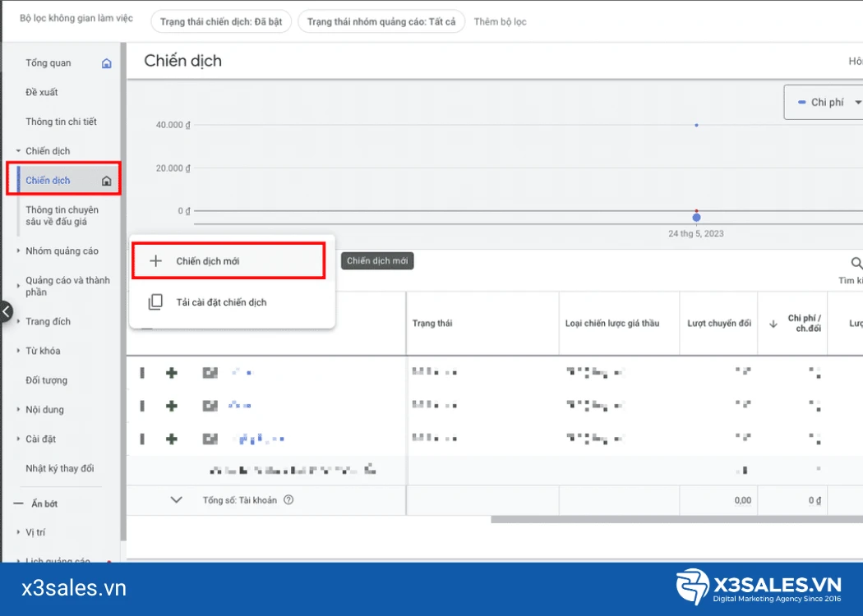Choose Tải cài đặt chiến dịch
The height and width of the screenshot is (616, 863).
(232, 302)
